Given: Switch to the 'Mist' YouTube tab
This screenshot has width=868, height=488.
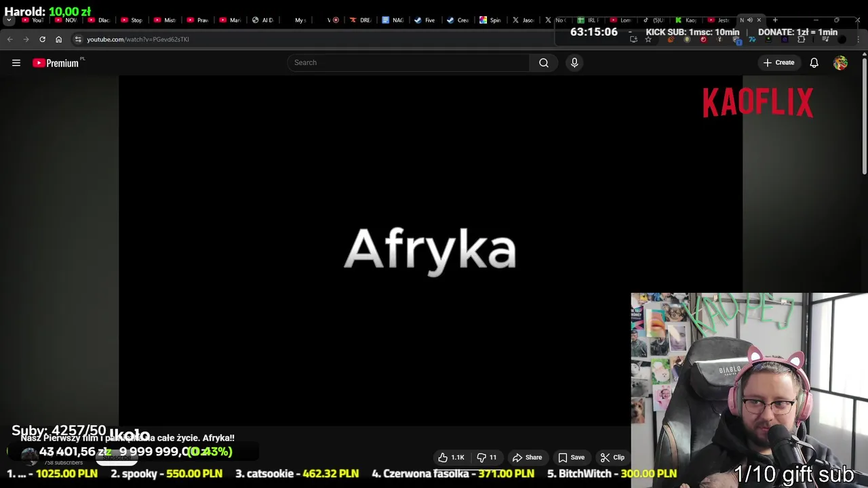Looking at the screenshot, I should 165,20.
